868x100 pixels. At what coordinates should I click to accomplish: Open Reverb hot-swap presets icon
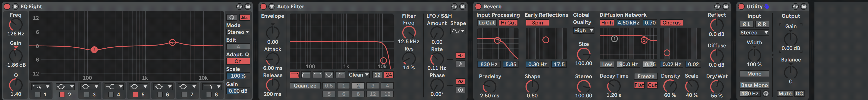point(717,7)
